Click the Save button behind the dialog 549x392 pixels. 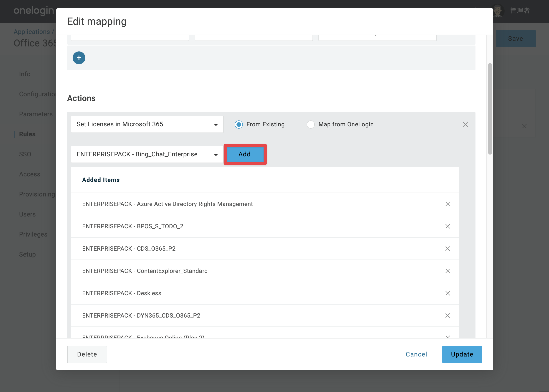[516, 39]
